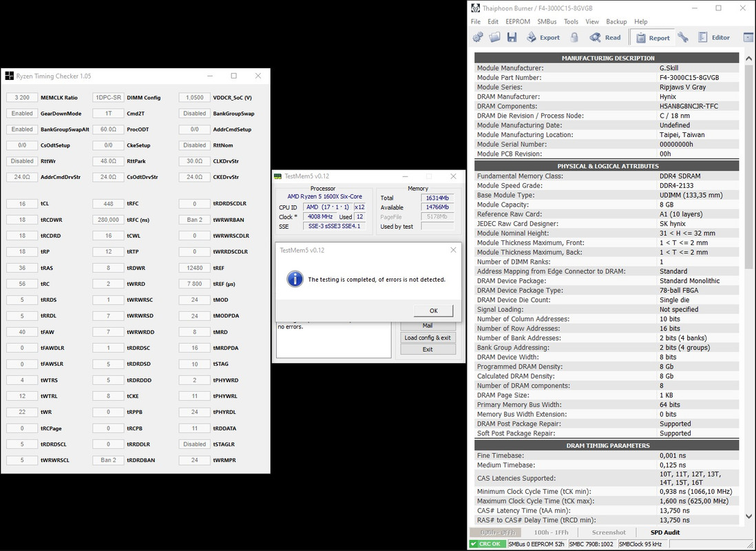This screenshot has width=756, height=551.
Task: Click the ProcODT 60.0Ω field
Action: (x=109, y=129)
